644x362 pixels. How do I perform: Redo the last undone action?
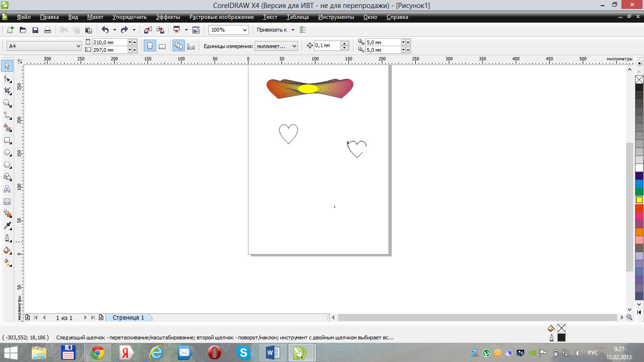pos(124,30)
